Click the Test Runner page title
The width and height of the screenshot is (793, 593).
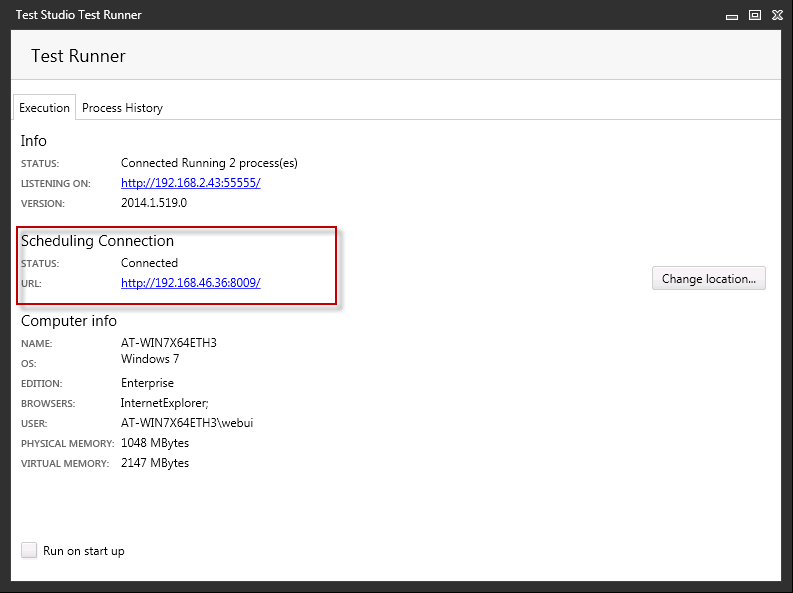(x=78, y=56)
